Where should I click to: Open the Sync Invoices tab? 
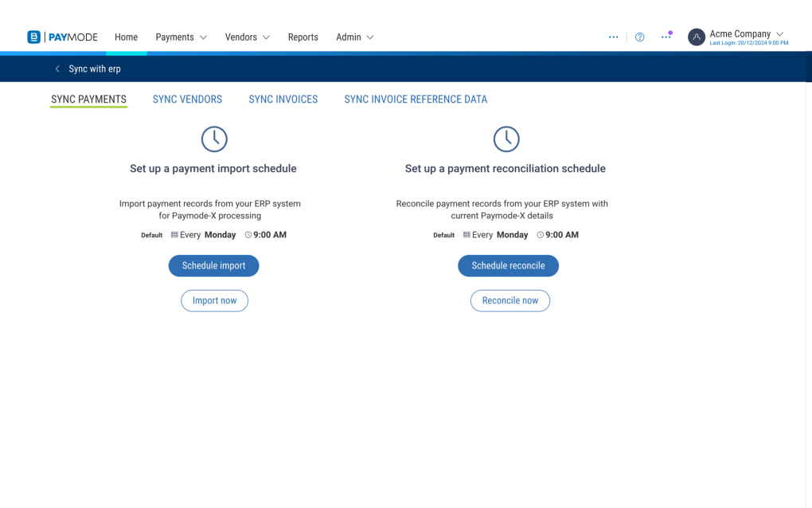click(x=283, y=100)
